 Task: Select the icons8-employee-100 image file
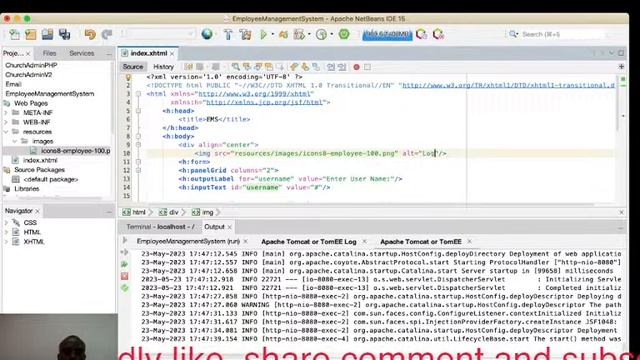71,151
